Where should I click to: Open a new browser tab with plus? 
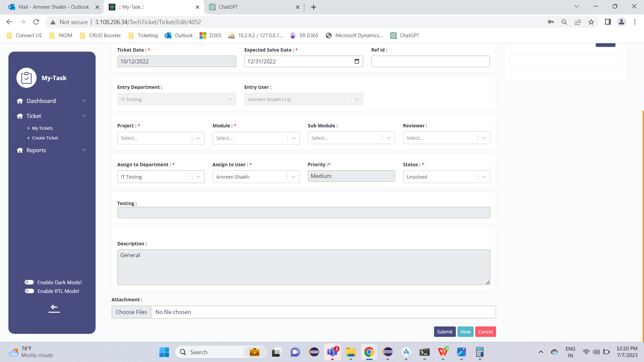(314, 7)
